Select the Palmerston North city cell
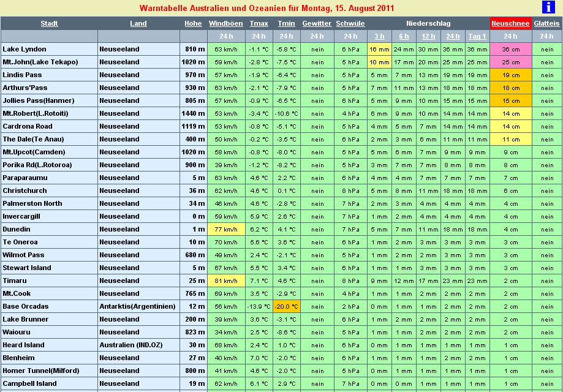The width and height of the screenshot is (563, 392). point(49,204)
